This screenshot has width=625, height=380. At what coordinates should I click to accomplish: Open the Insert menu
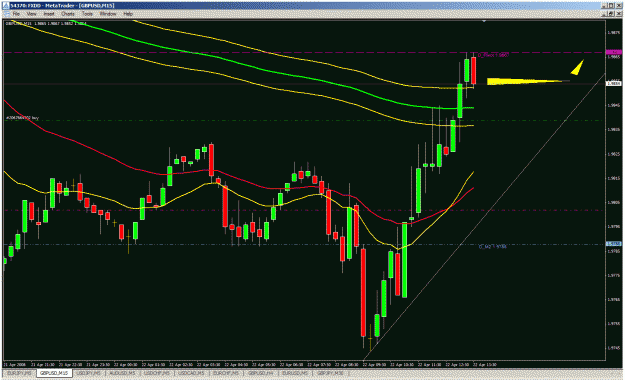pos(49,14)
